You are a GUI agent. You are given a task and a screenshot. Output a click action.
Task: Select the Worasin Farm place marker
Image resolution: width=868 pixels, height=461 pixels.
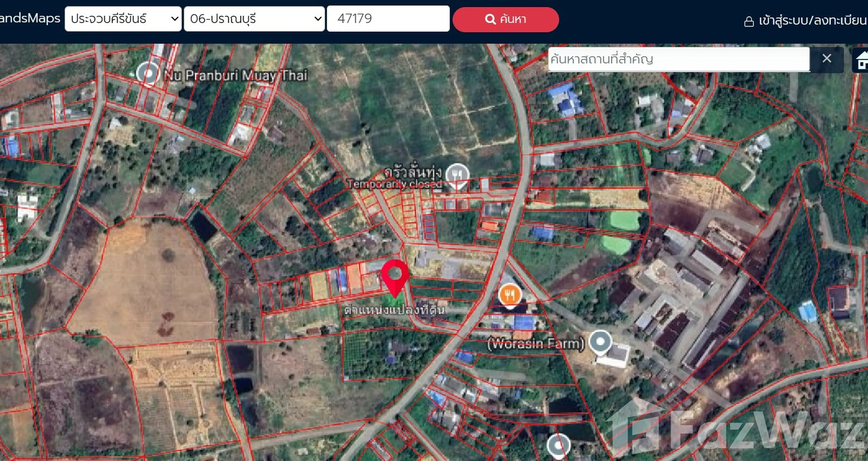point(600,341)
